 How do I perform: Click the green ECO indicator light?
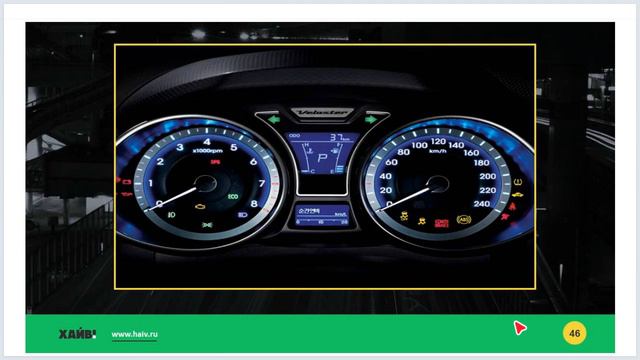pos(233,197)
